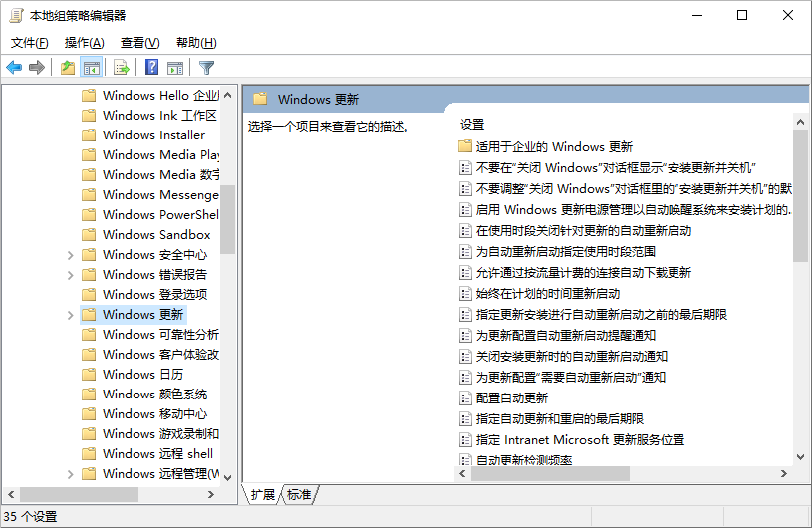Switch to the 扩展 tab

click(x=263, y=495)
